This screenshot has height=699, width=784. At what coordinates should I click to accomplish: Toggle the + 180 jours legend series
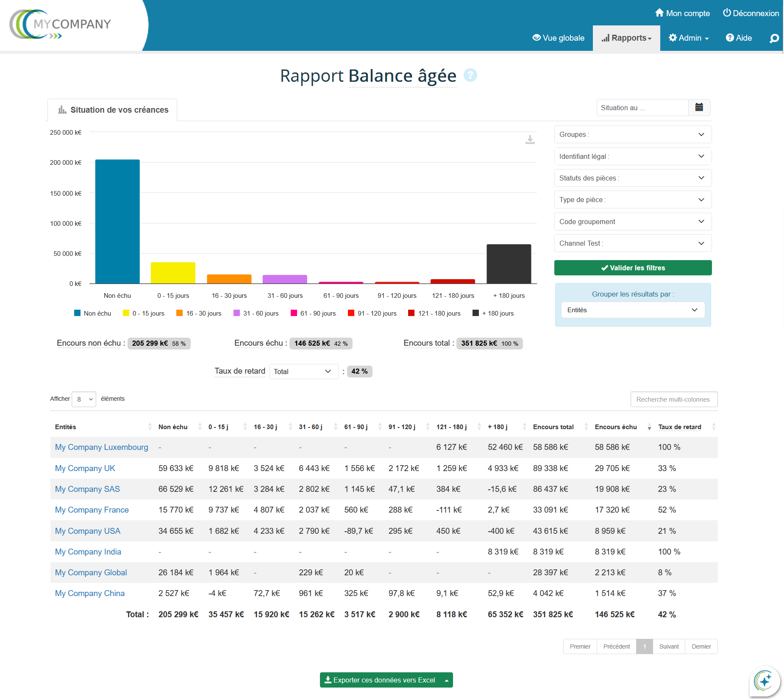click(493, 313)
